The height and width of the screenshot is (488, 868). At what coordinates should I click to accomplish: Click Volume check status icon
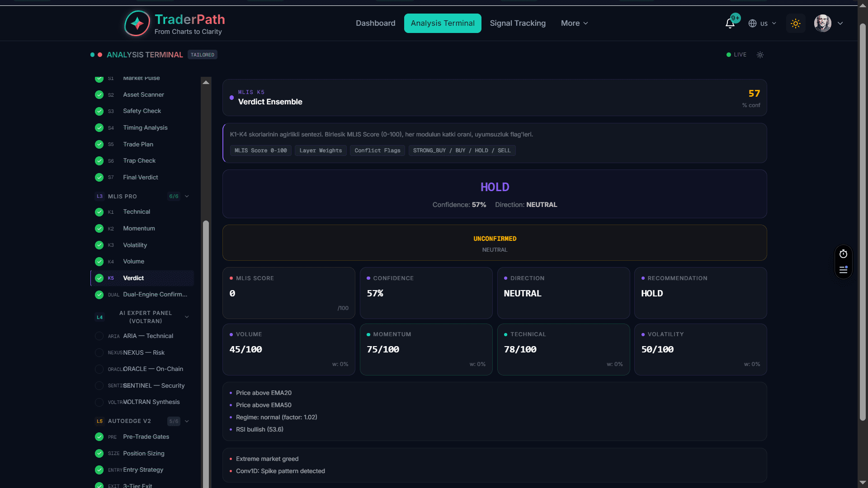(99, 262)
